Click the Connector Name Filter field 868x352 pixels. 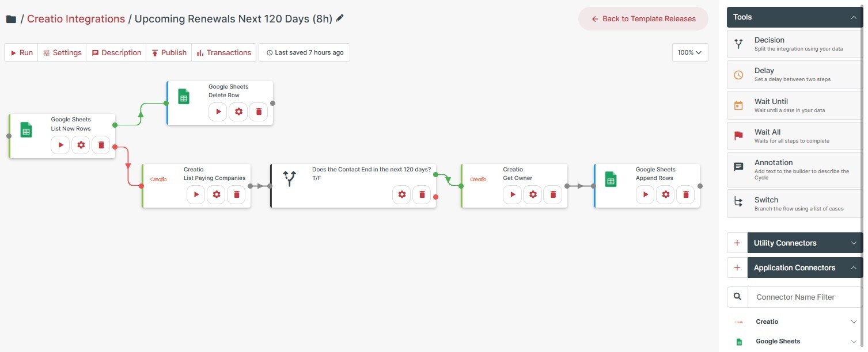[804, 297]
